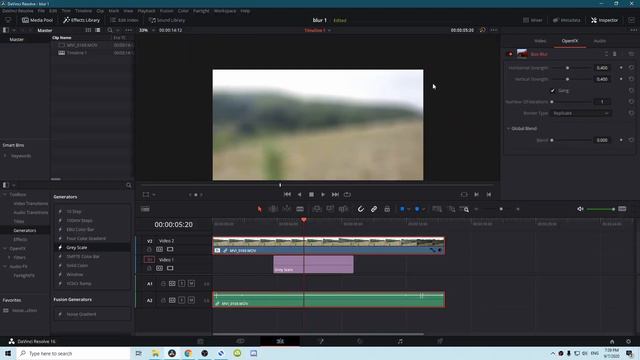640x360 pixels.
Task: Adjust the green monitor volume slider
Action: click(x=600, y=209)
